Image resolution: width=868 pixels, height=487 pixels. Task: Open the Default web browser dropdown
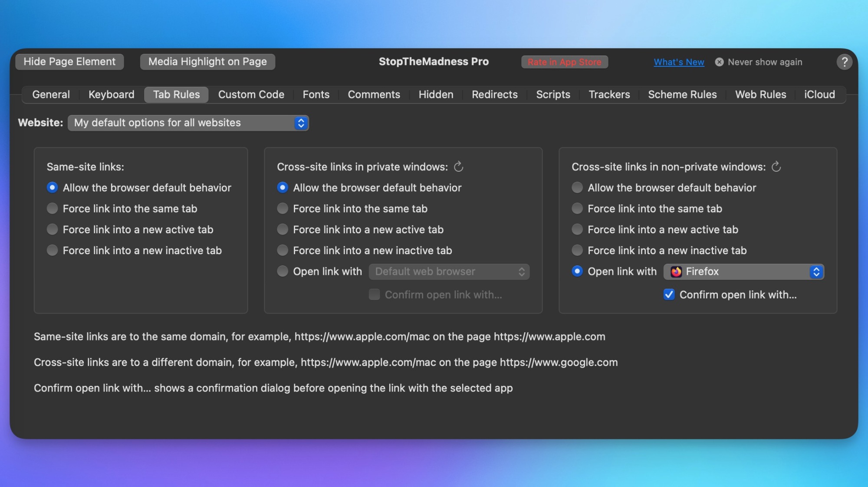[449, 271]
